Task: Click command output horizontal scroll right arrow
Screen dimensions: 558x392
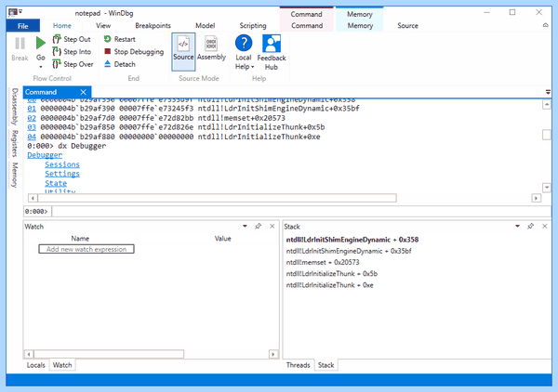Action: click(x=537, y=198)
